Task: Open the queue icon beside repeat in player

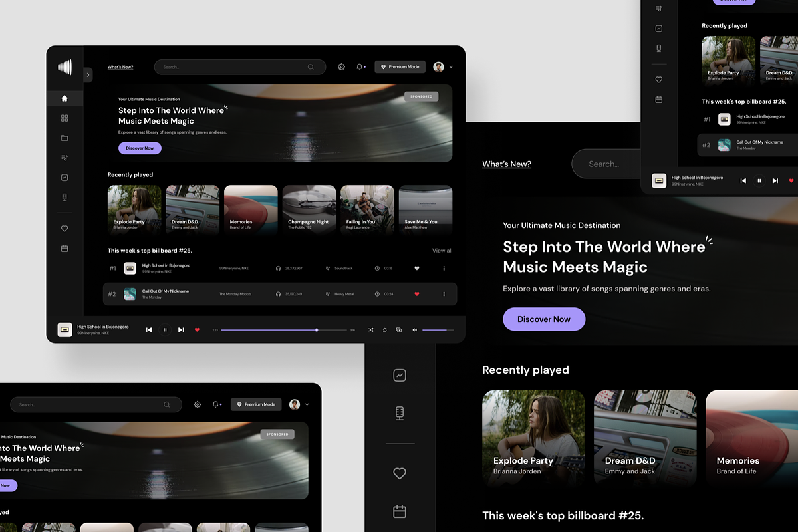Action: (399, 330)
